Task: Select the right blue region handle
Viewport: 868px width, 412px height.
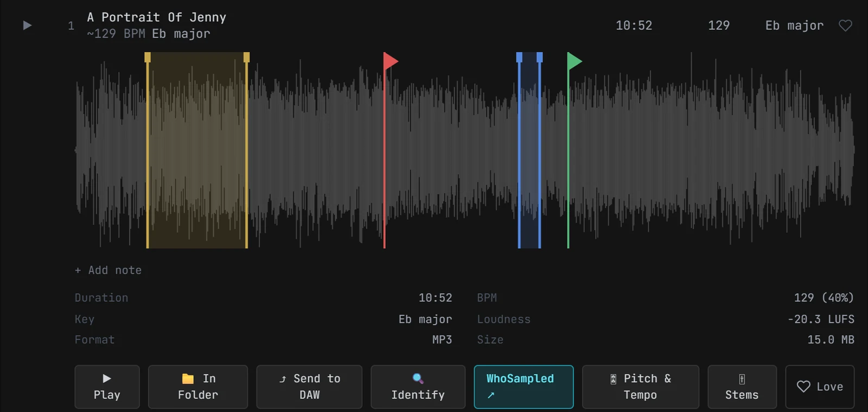Action: 540,57
